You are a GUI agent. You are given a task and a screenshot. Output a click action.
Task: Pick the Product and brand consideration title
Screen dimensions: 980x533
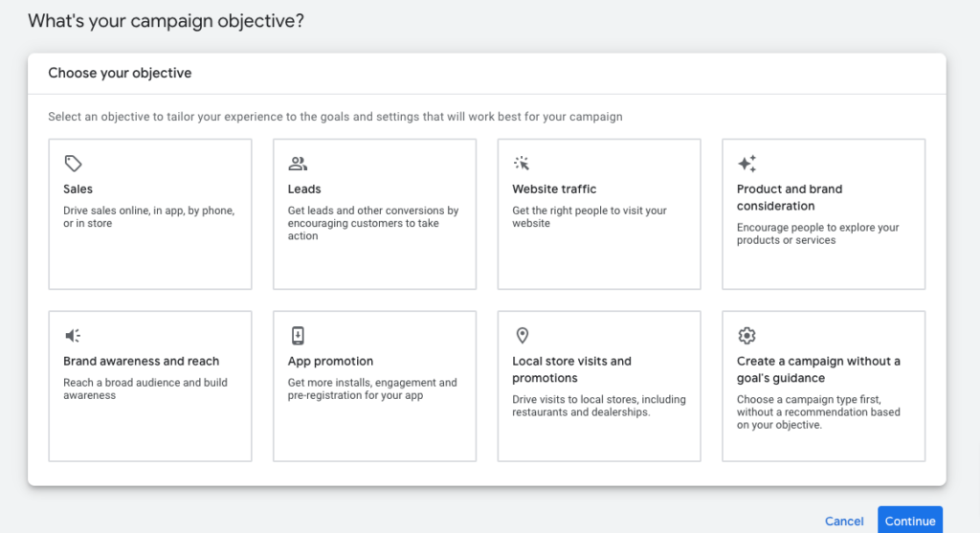point(790,197)
